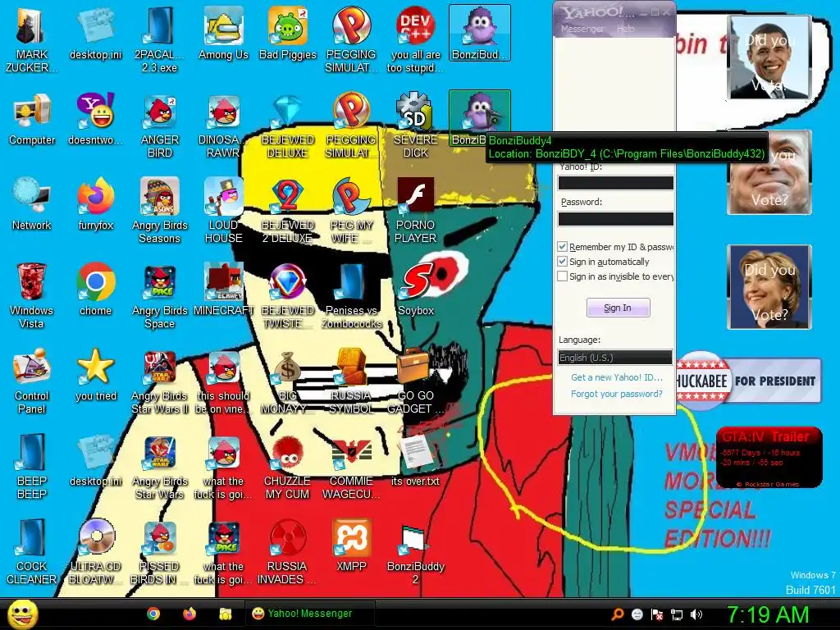Select the RUSSIA INVADES icon
This screenshot has height=630, width=840.
point(288,551)
